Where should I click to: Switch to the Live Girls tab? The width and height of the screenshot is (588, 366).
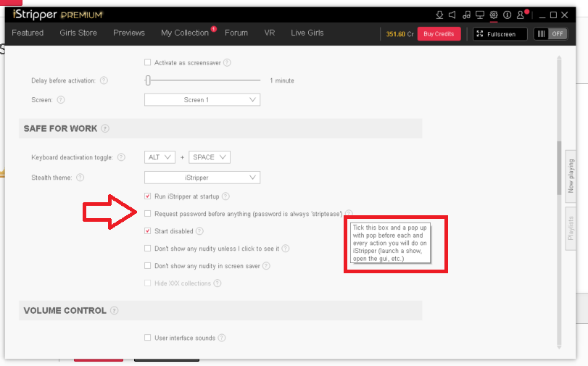click(307, 33)
